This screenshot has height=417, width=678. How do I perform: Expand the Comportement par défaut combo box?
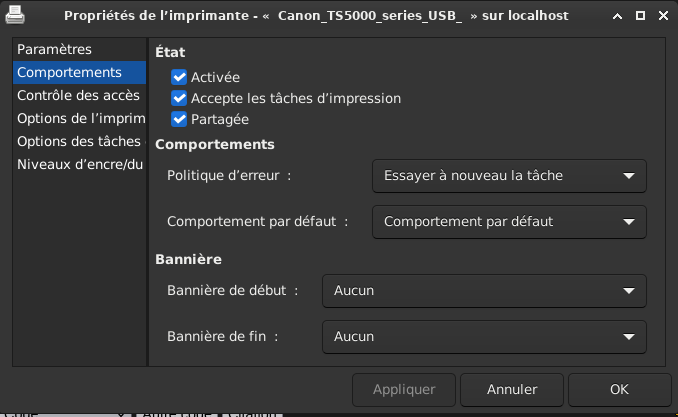(509, 222)
